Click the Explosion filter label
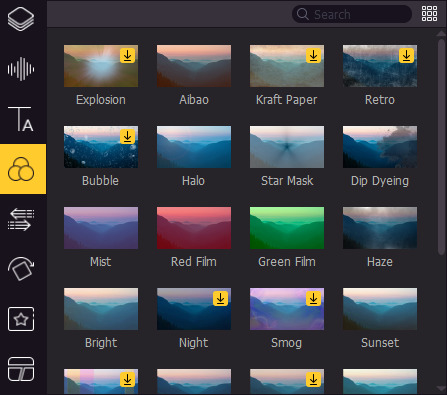The image size is (447, 395). click(101, 100)
